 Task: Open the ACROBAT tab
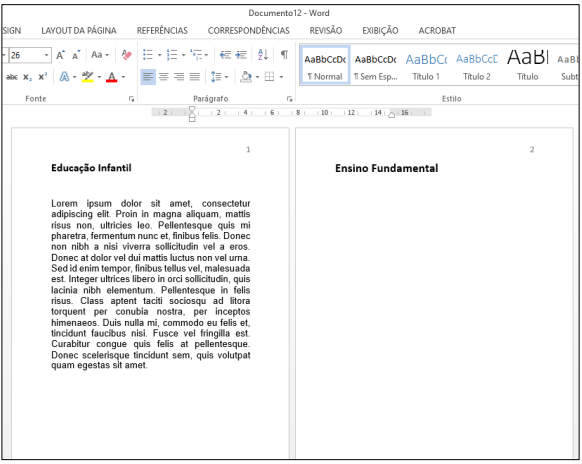pos(437,30)
